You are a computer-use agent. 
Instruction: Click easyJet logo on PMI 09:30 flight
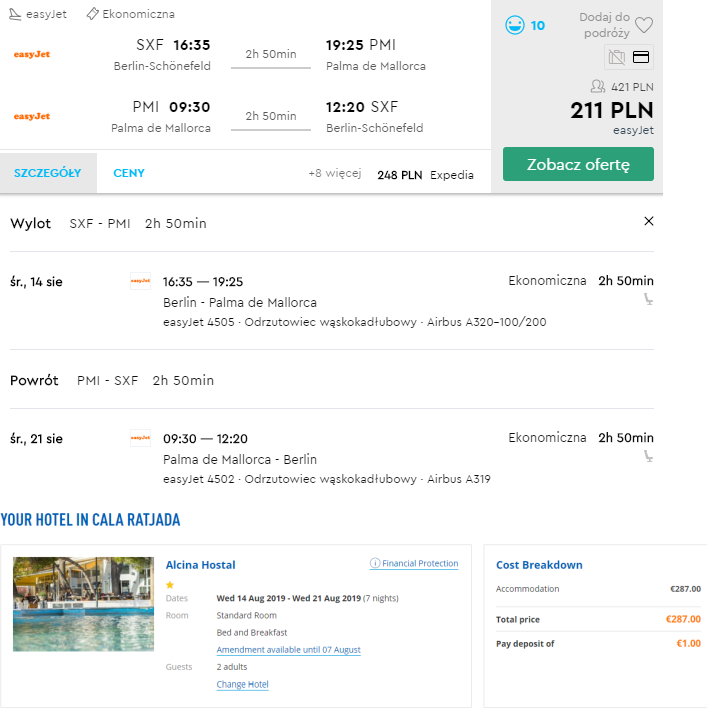pos(32,116)
